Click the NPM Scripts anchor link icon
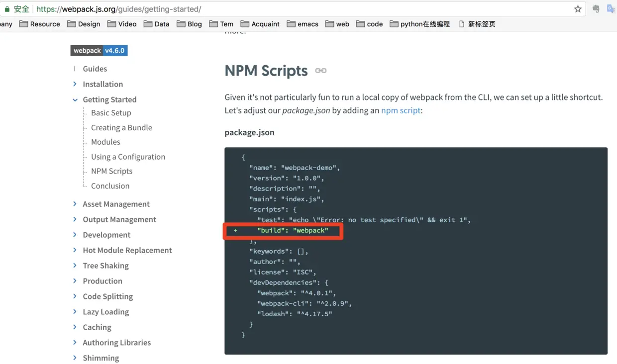The height and width of the screenshot is (364, 617). pyautogui.click(x=320, y=71)
